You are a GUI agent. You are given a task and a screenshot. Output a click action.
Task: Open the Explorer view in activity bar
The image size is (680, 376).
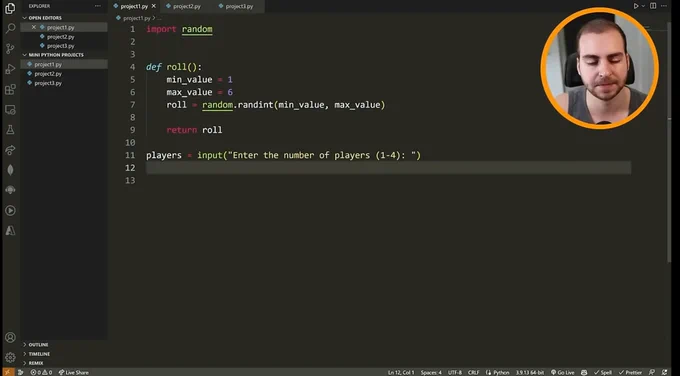tap(10, 8)
